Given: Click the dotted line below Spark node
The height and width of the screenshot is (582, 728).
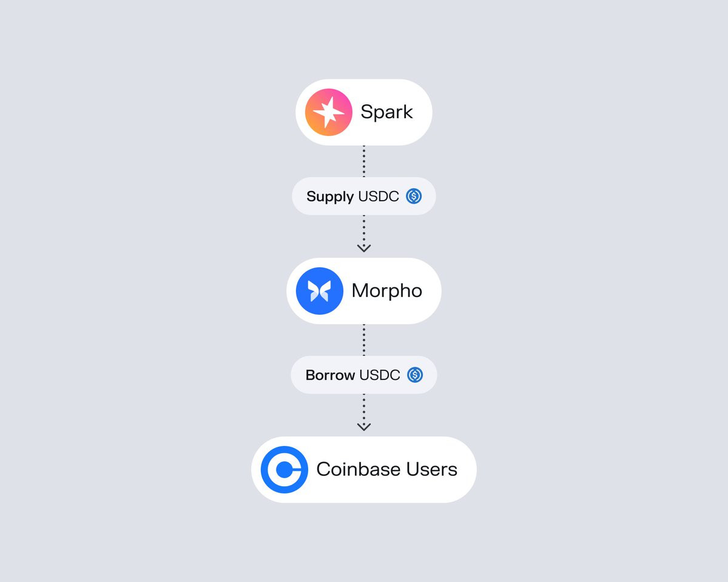Looking at the screenshot, I should [x=364, y=161].
